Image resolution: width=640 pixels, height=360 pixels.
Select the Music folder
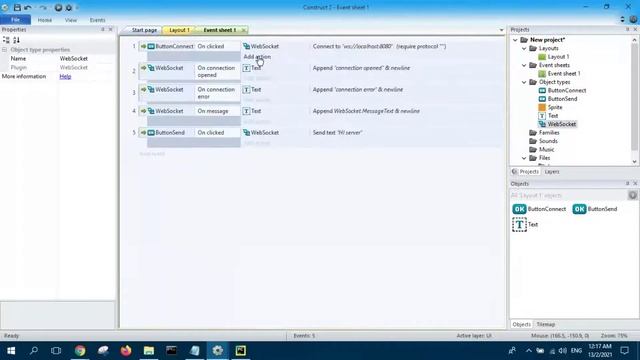546,149
